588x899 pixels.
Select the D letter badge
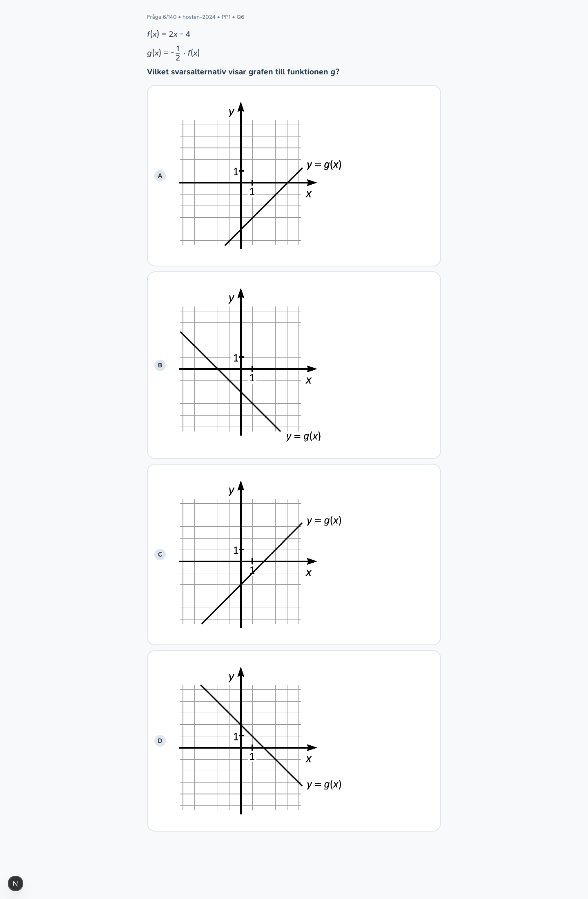pyautogui.click(x=160, y=740)
